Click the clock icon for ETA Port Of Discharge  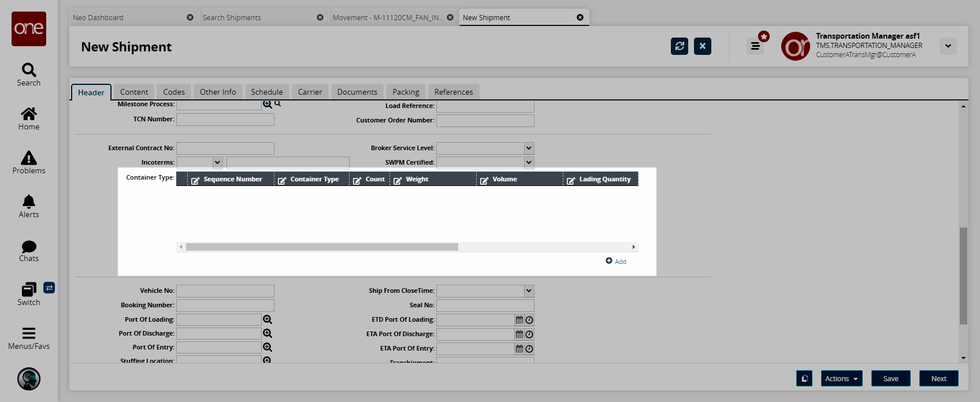click(x=529, y=334)
